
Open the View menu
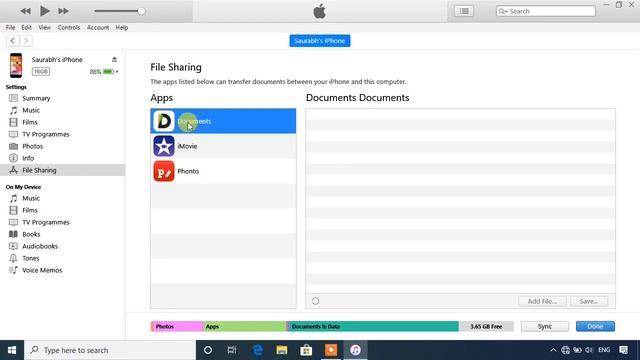[x=44, y=27]
